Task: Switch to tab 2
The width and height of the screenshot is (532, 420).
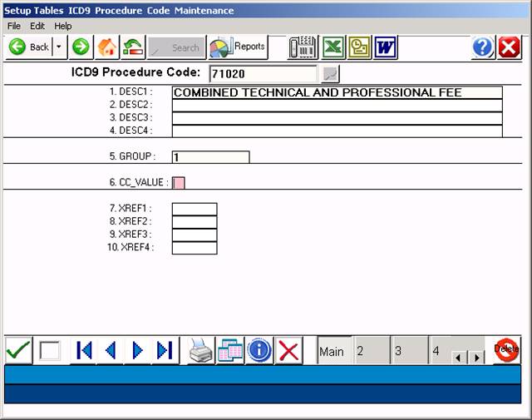Action: [x=370, y=351]
